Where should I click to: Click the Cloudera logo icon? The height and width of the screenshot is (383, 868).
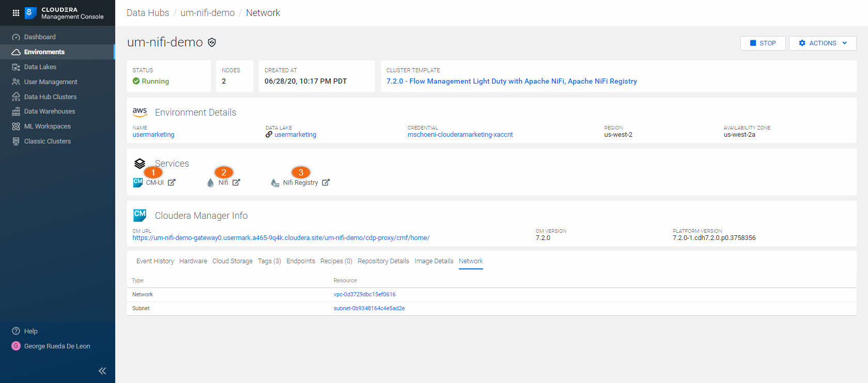[x=30, y=13]
